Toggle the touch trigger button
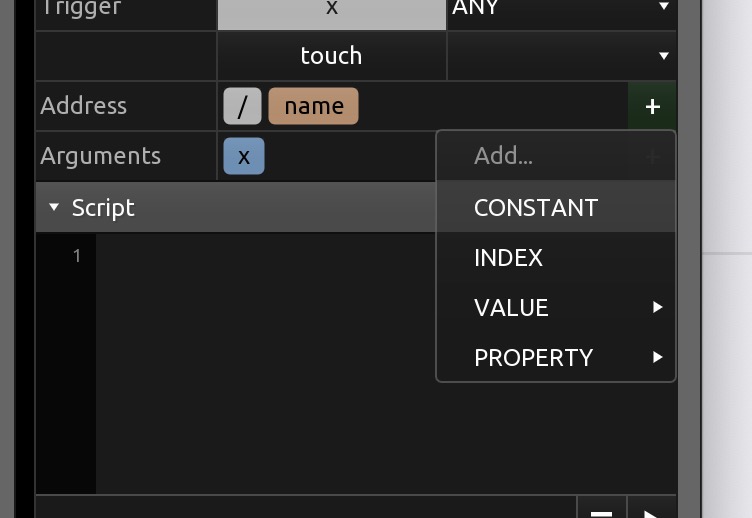 [x=331, y=56]
